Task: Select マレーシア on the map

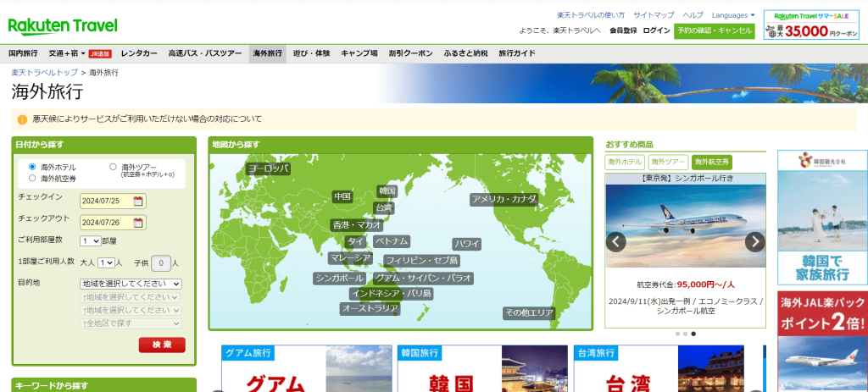Action: [x=350, y=258]
